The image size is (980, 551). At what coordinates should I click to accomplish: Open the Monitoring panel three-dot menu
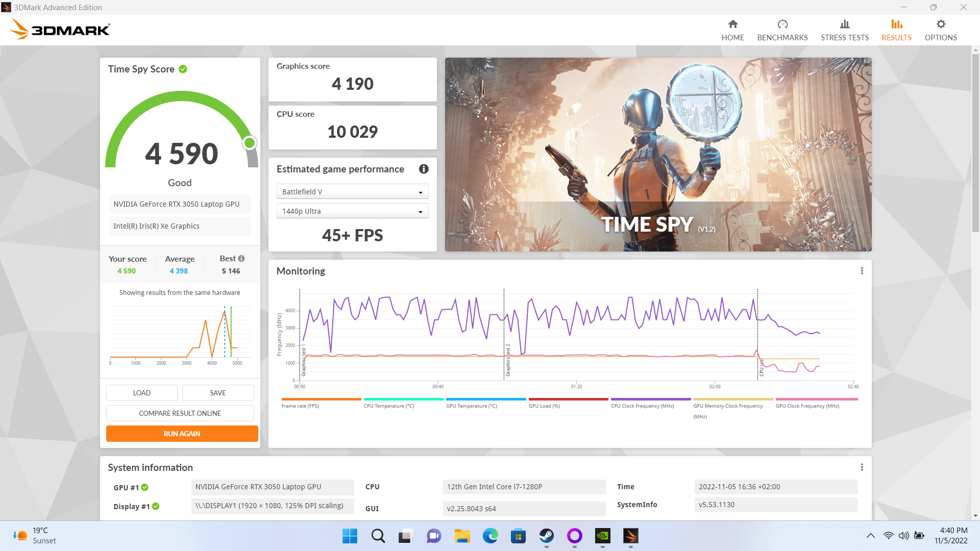[x=862, y=271]
